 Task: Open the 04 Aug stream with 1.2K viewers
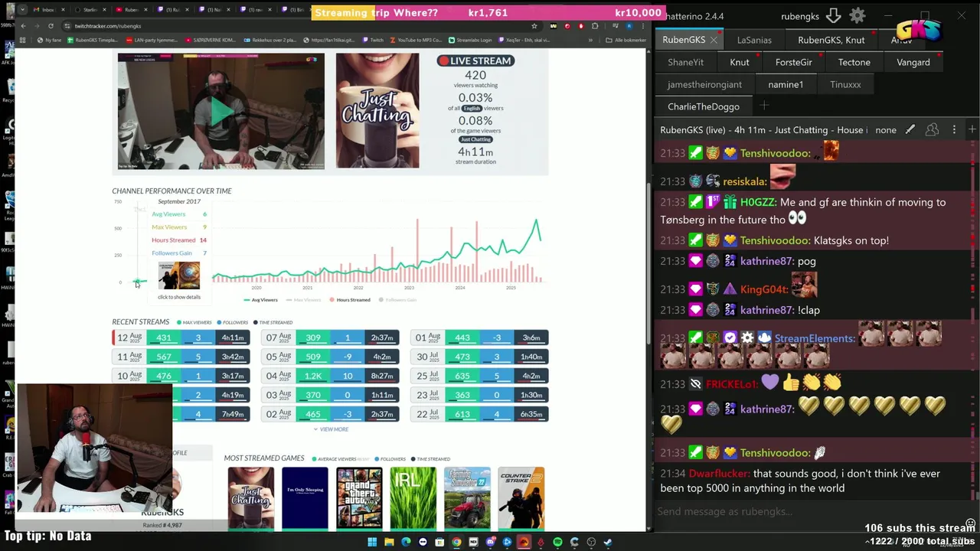[x=330, y=376]
